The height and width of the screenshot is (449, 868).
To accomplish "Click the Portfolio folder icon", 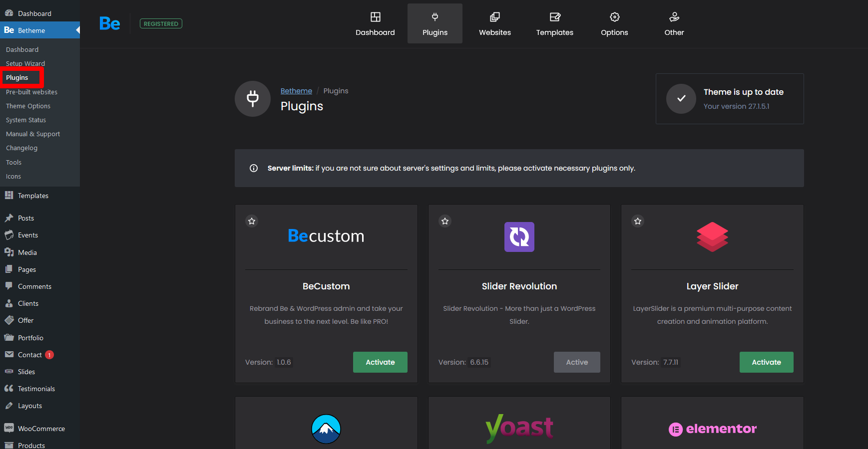I will pos(9,338).
